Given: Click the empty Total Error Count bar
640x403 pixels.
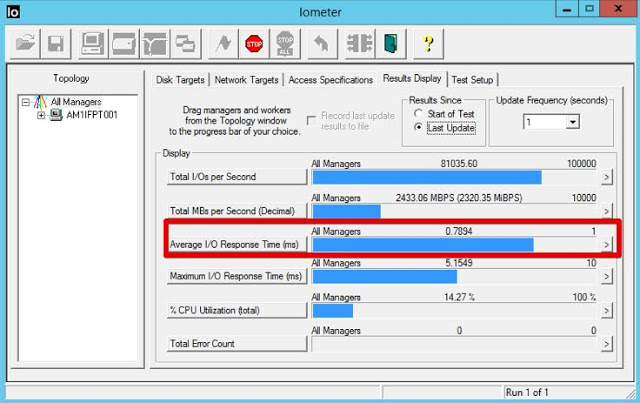Looking at the screenshot, I should pyautogui.click(x=454, y=345).
